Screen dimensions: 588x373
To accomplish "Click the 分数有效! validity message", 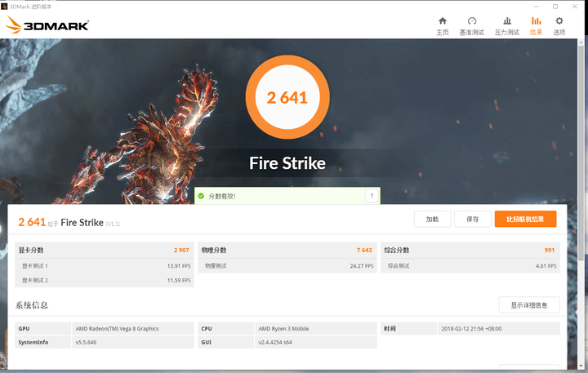I will 222,196.
